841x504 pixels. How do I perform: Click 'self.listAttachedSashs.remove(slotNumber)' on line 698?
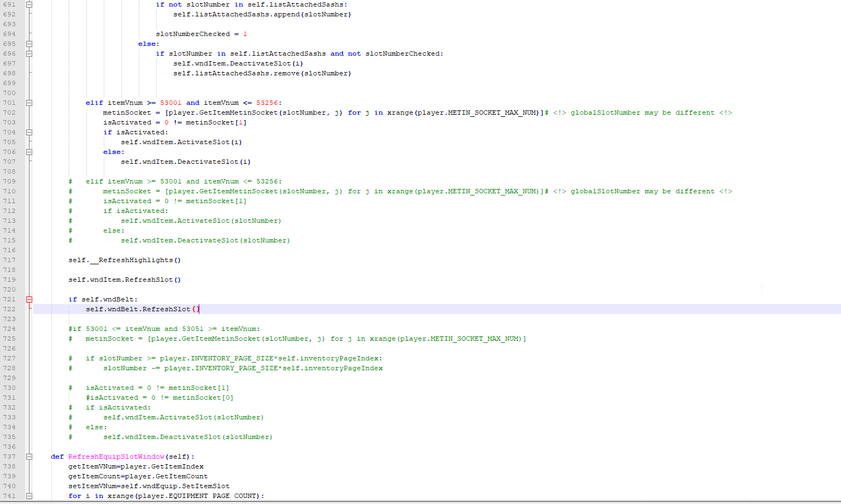coord(262,73)
